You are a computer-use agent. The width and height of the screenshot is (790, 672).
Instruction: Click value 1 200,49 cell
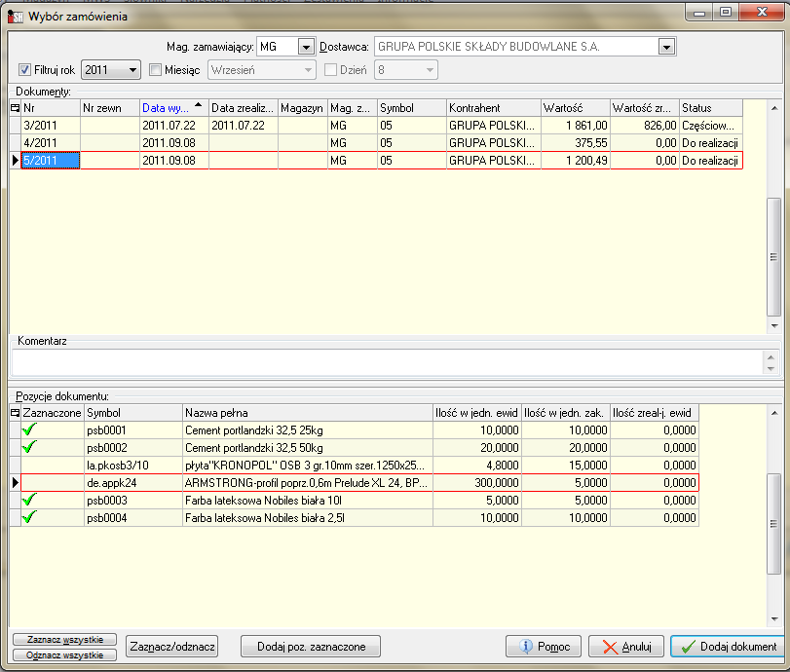(x=576, y=160)
